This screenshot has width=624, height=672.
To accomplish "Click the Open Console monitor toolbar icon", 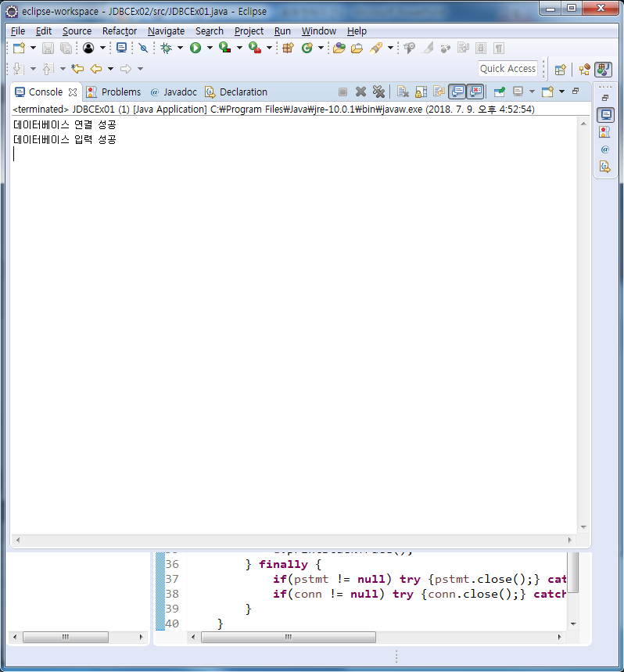I will tap(122, 48).
